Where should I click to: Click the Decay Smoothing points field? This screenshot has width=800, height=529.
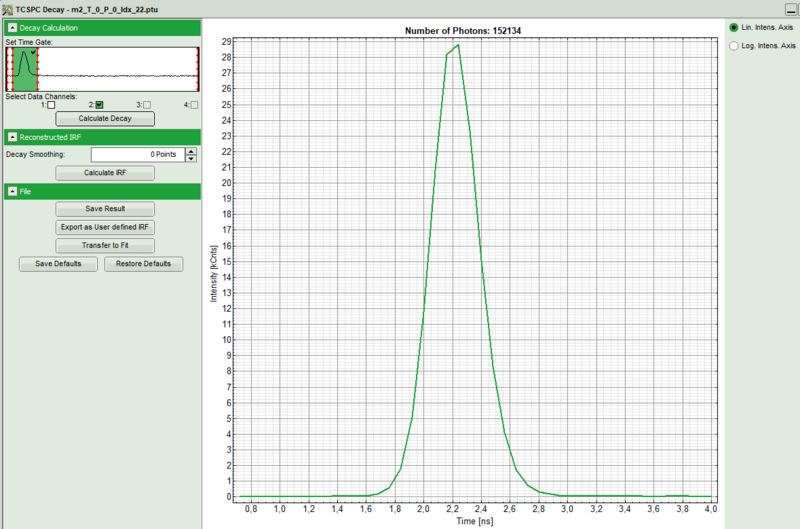136,154
